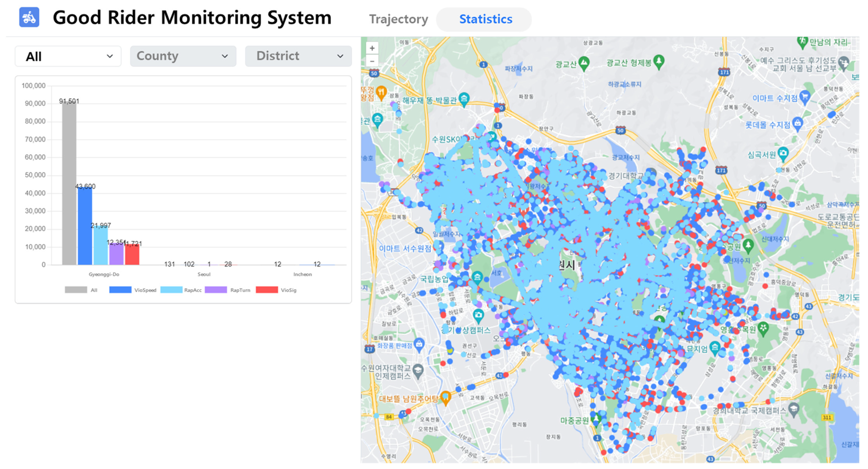Select the Statistics tab
868x469 pixels.
[485, 19]
